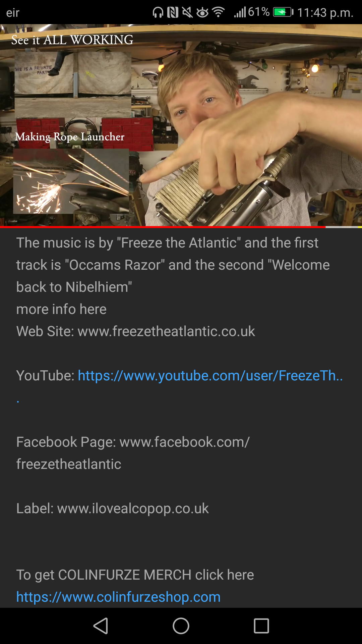Open the FreezeTh YouTube channel link

(x=210, y=376)
